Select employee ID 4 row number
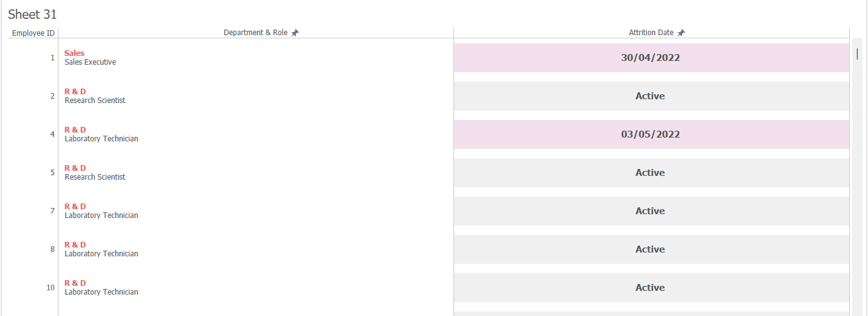 (x=52, y=134)
